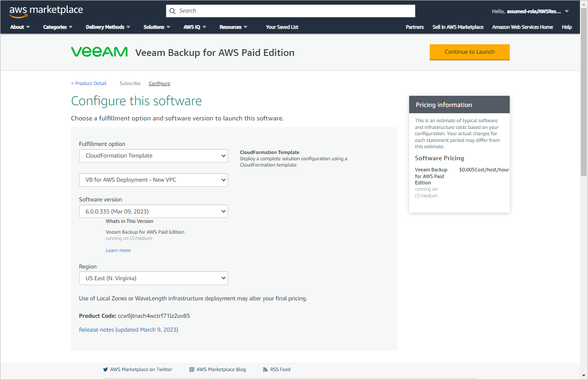
Task: Open the Categories menu
Action: (x=58, y=27)
